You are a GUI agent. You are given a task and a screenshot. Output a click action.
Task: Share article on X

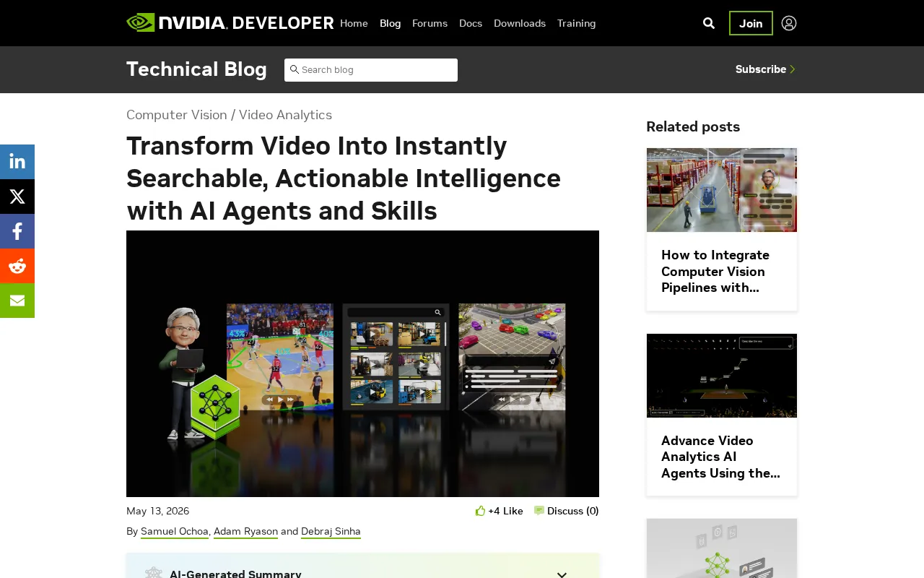[17, 197]
